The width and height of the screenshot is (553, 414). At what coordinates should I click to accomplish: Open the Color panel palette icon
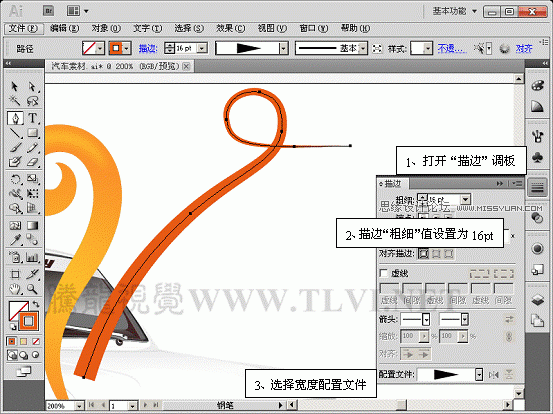point(537,86)
